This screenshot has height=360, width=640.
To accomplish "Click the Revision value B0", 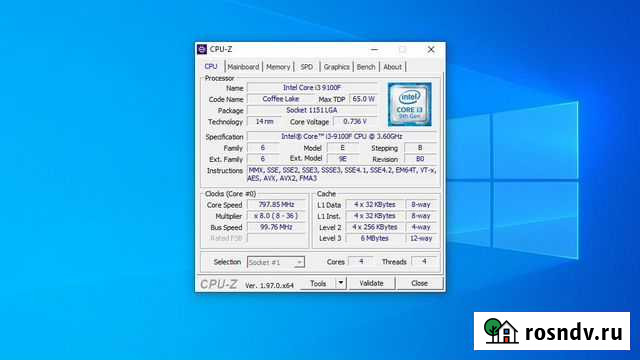I will pyautogui.click(x=420, y=159).
